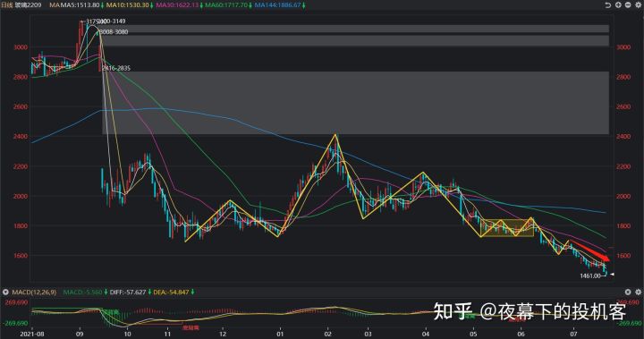Click the 10 month marker on the time axis
Viewport: 644px width, 339px height.
point(127,334)
